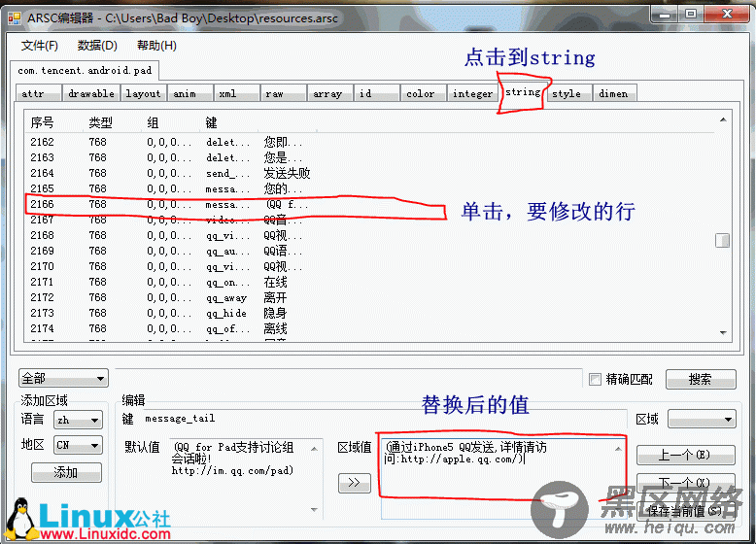The height and width of the screenshot is (544, 756).
Task: Minimize the ARSC editor window
Action: pos(666,15)
